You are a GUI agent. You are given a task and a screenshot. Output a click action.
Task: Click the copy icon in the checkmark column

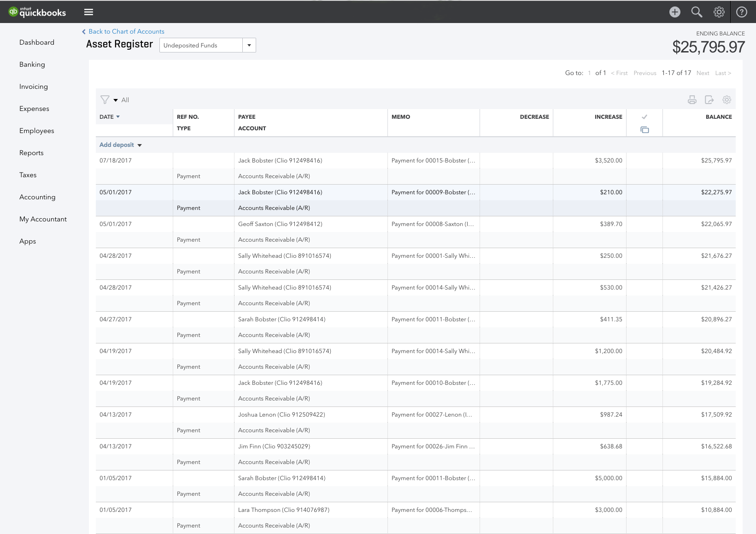point(645,129)
